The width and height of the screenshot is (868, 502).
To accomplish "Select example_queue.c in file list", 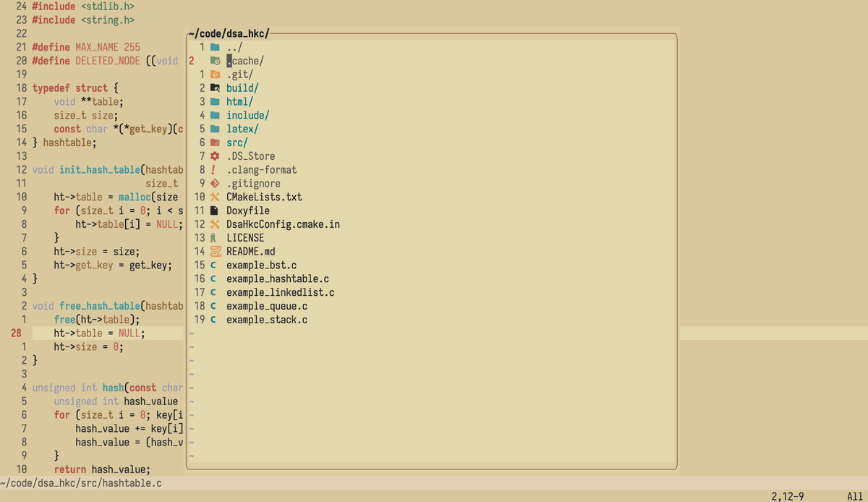I will point(267,306).
